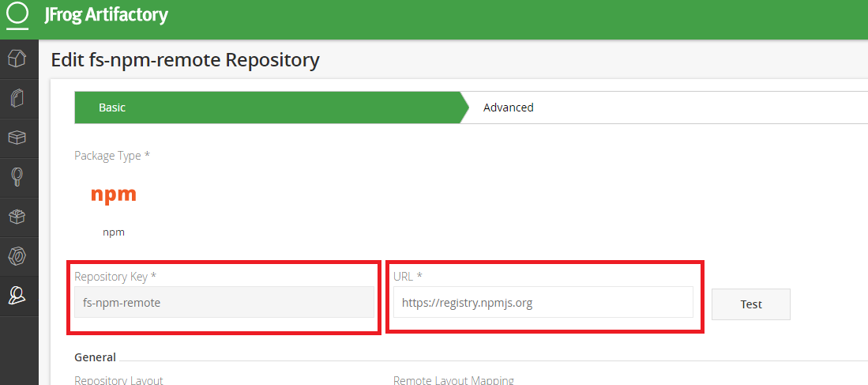Click the orange npm package logo
This screenshot has height=385, width=868.
[114, 195]
